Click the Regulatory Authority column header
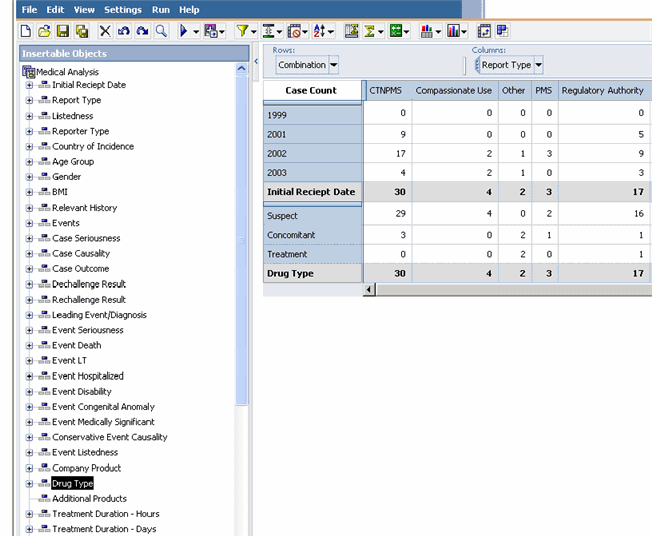 [x=603, y=90]
